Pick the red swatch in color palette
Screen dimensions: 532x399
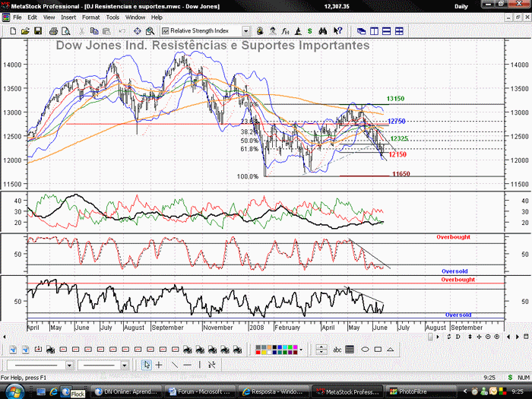258,352
